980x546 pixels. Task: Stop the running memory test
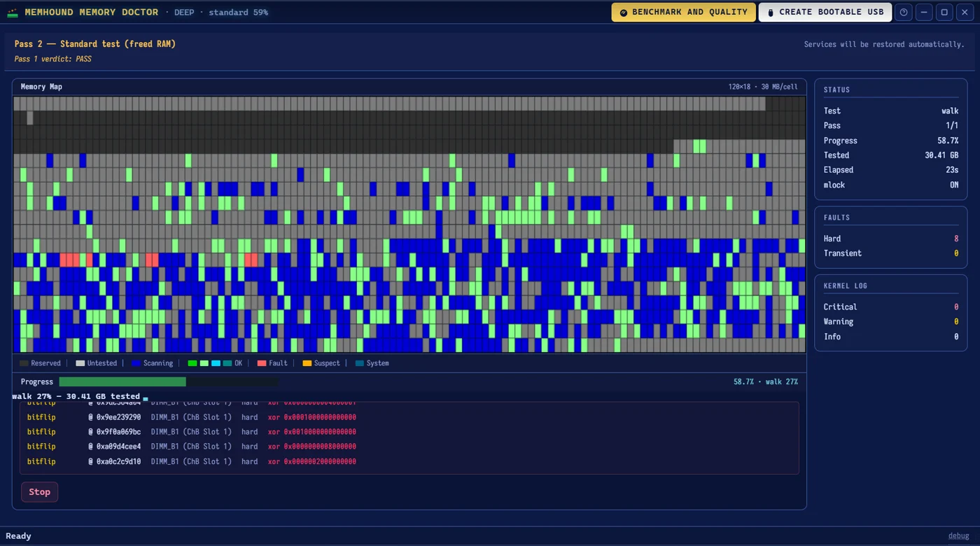point(39,492)
